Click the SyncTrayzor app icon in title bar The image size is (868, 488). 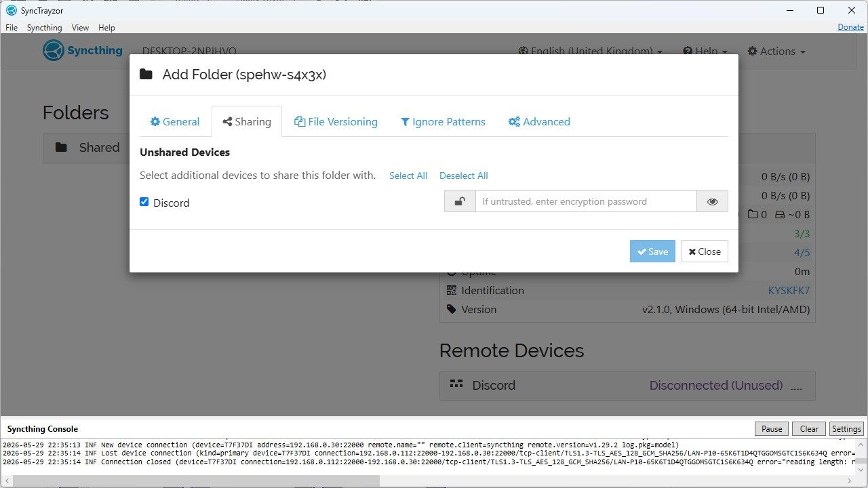point(11,10)
